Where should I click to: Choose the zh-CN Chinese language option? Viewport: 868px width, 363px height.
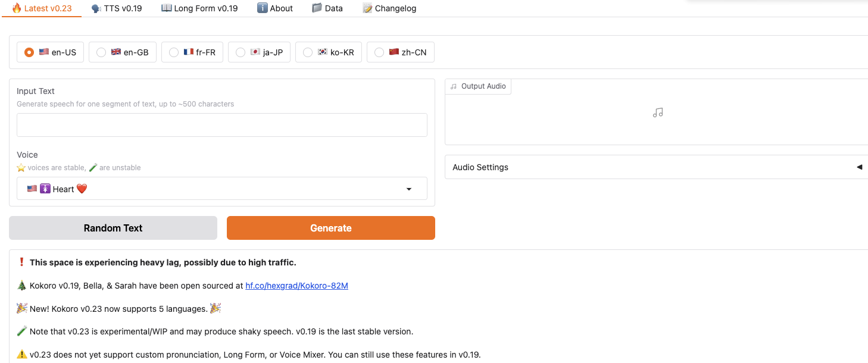point(379,52)
